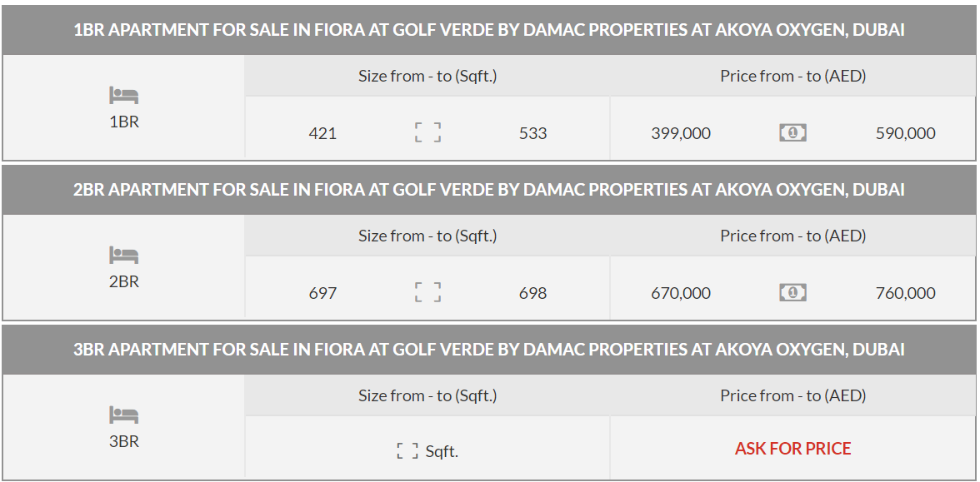Select the 399,000 starting price for 1BR
Image resolution: width=980 pixels, height=482 pixels.
pos(681,133)
